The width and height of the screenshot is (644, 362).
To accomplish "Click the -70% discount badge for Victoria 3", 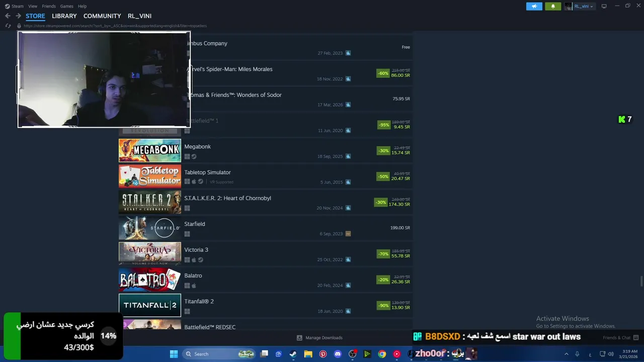I will click(383, 254).
